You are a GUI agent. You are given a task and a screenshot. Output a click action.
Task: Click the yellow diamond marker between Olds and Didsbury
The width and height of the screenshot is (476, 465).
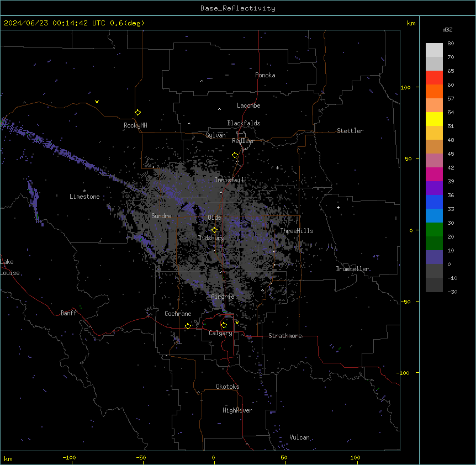coord(214,230)
